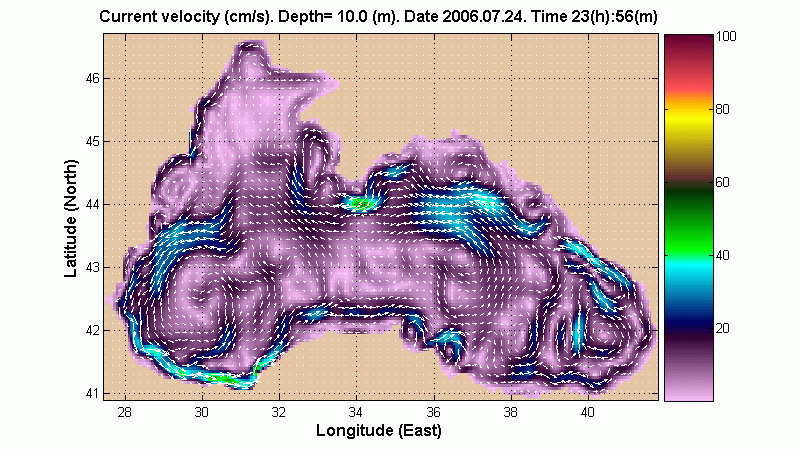Click the latitude tick label '41'

coord(93,393)
